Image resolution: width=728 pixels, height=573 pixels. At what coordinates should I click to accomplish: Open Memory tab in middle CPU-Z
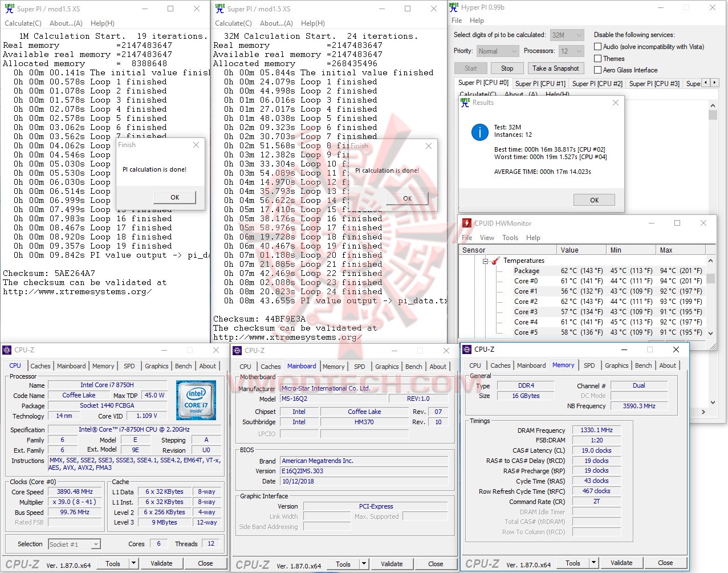pos(334,367)
